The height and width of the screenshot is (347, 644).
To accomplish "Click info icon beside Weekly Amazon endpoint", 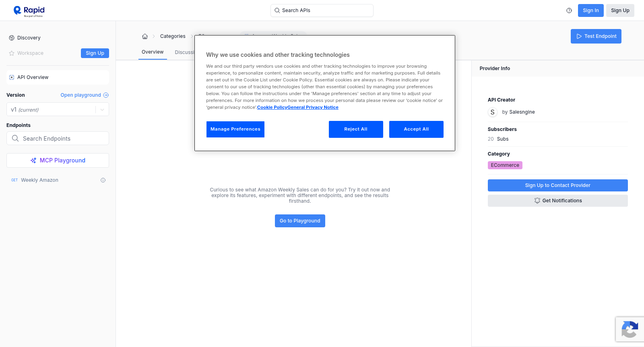I will 103,180.
